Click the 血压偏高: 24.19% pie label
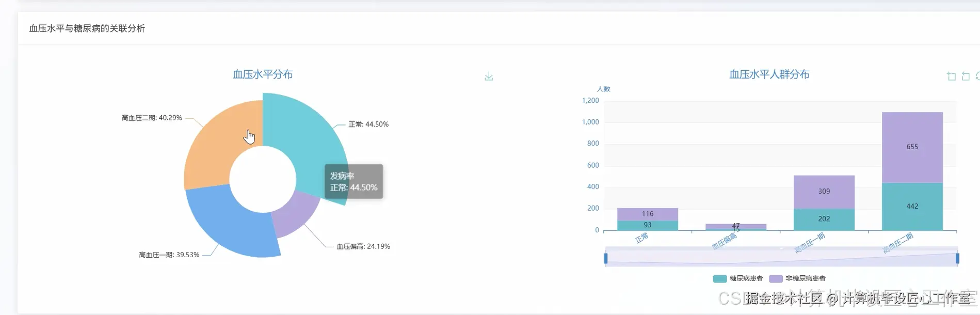 pos(363,246)
